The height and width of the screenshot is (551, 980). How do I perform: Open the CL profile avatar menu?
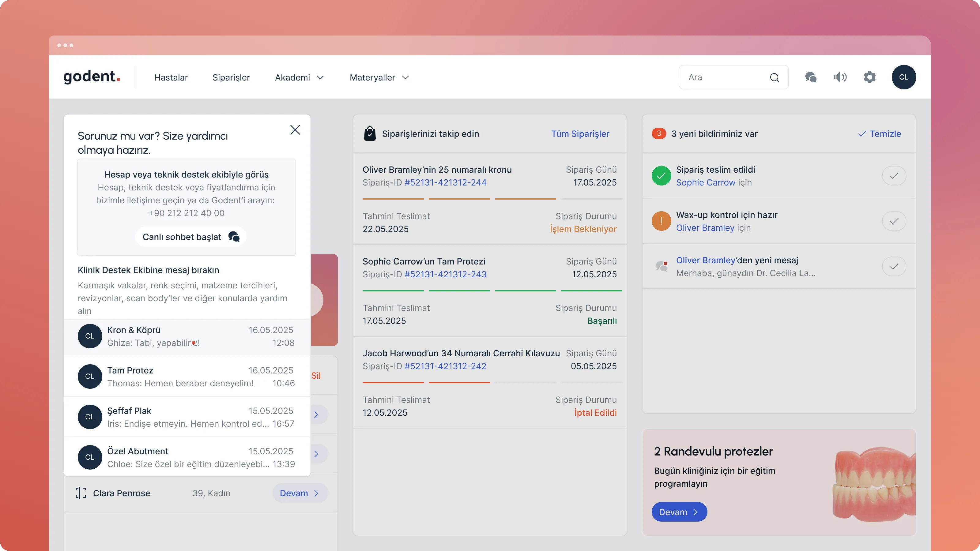(903, 77)
